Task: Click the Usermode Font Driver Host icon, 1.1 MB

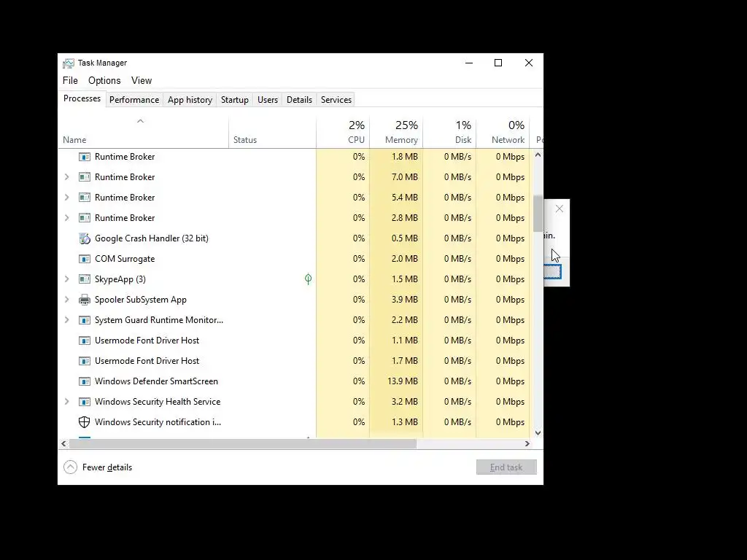Action: (x=85, y=341)
